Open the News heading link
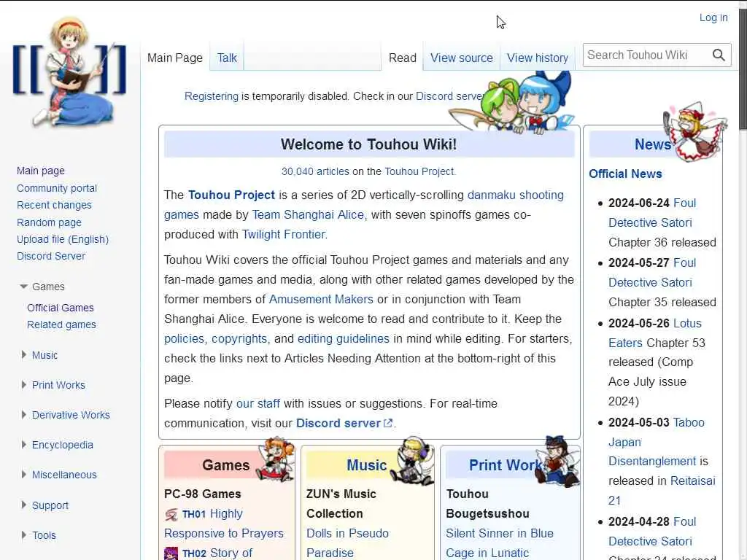 [652, 144]
